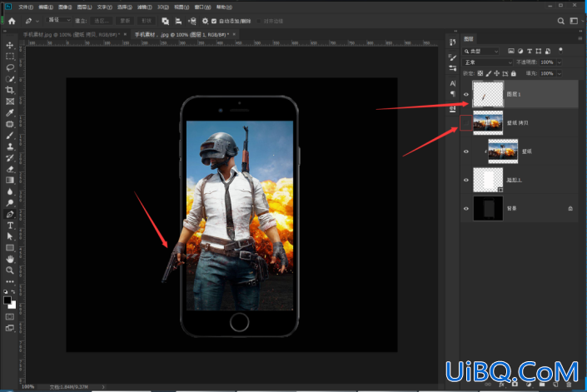This screenshot has height=392, width=587.
Task: Click the 选区... button
Action: (102, 21)
